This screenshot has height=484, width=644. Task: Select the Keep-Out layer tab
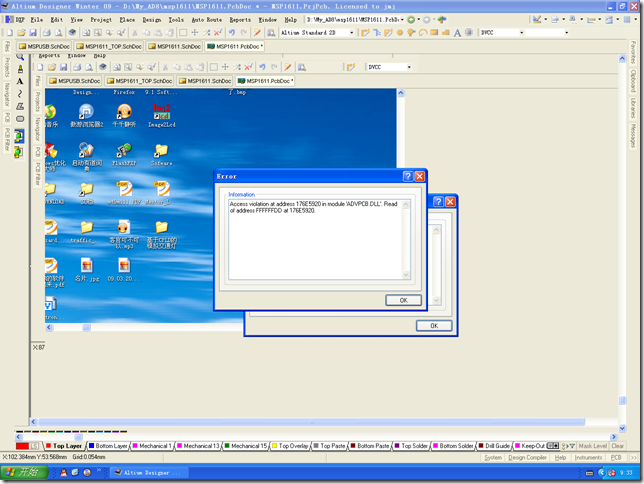pyautogui.click(x=530, y=446)
